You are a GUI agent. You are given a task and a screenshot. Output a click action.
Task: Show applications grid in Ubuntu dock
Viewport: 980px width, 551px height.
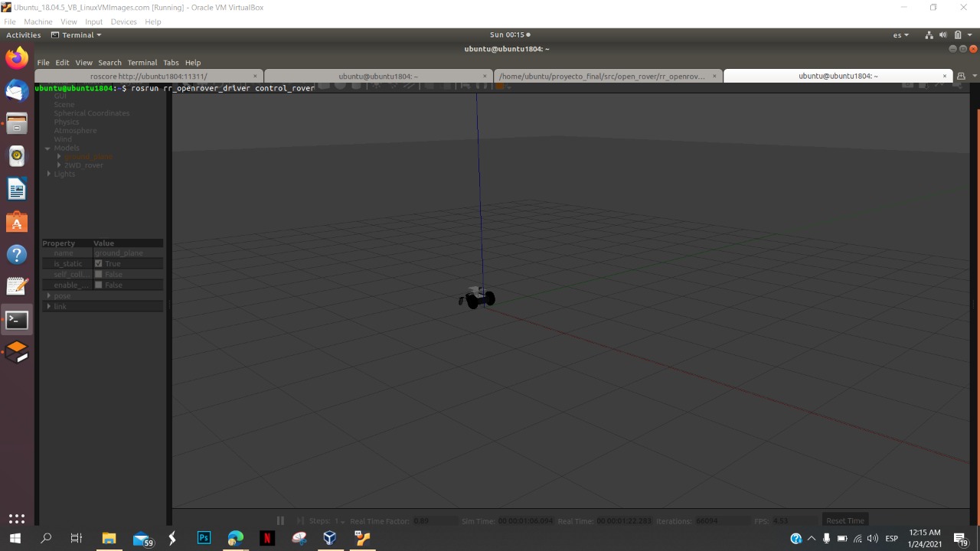(x=17, y=518)
